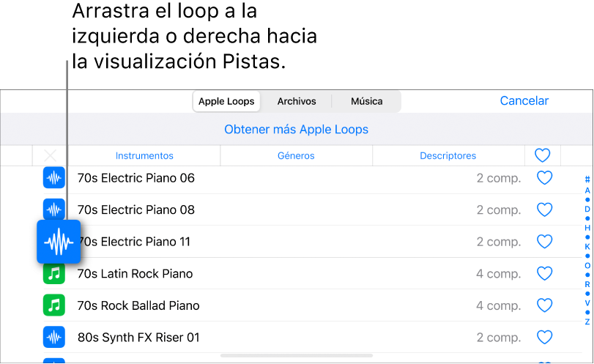
Task: Favorite the 70s Electric Piano 06 loop
Action: 544,178
